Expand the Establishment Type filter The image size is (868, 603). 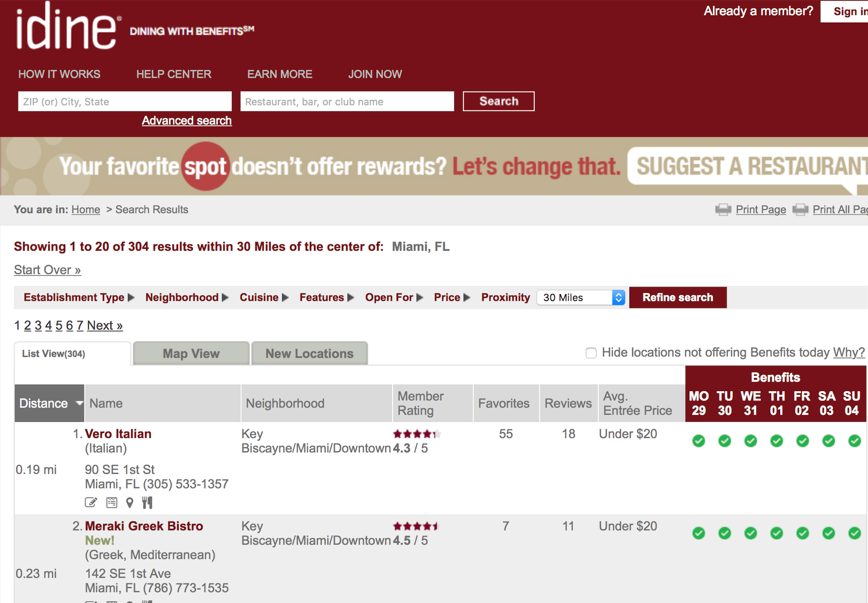coord(79,297)
